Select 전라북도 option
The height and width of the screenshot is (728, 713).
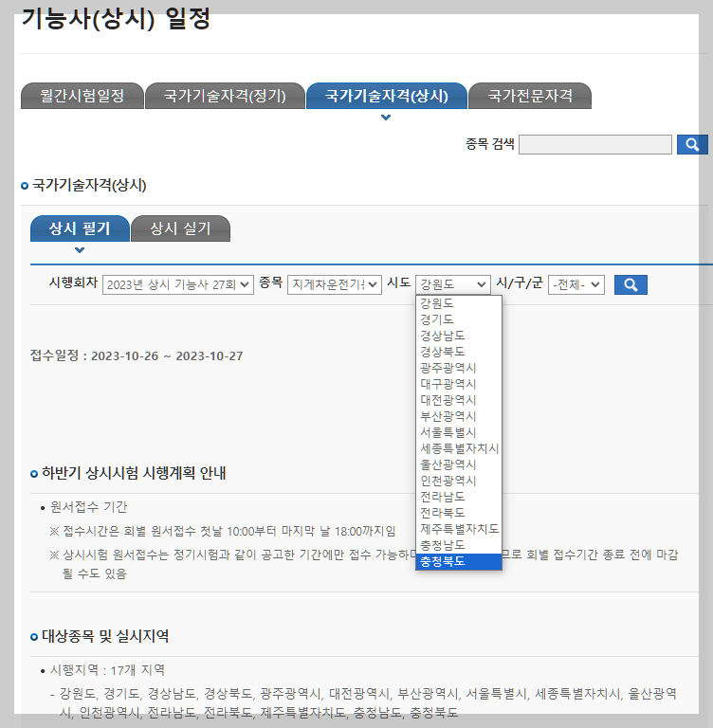coord(459,513)
